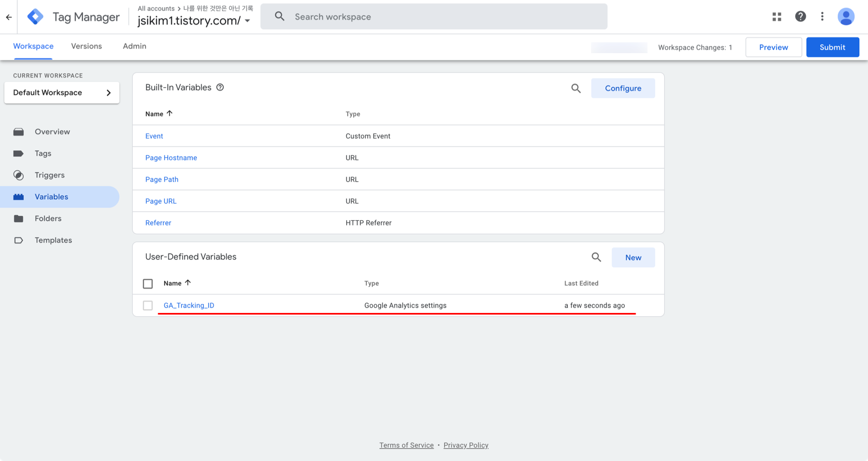Expand the Default Workspace selector
This screenshot has height=461, width=868.
point(62,93)
